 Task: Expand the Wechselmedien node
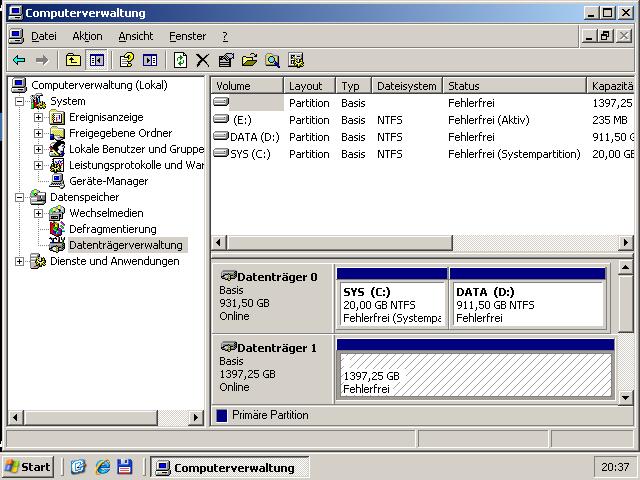point(38,213)
